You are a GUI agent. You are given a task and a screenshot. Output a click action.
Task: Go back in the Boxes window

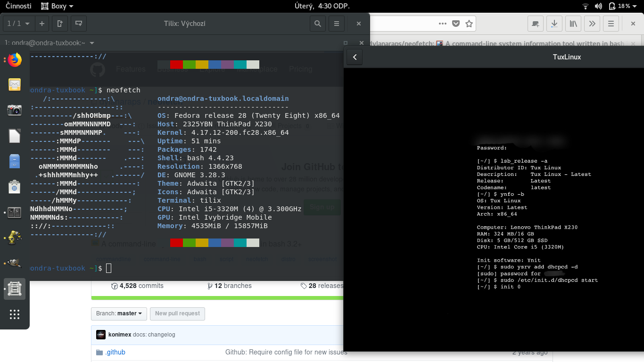[355, 57]
